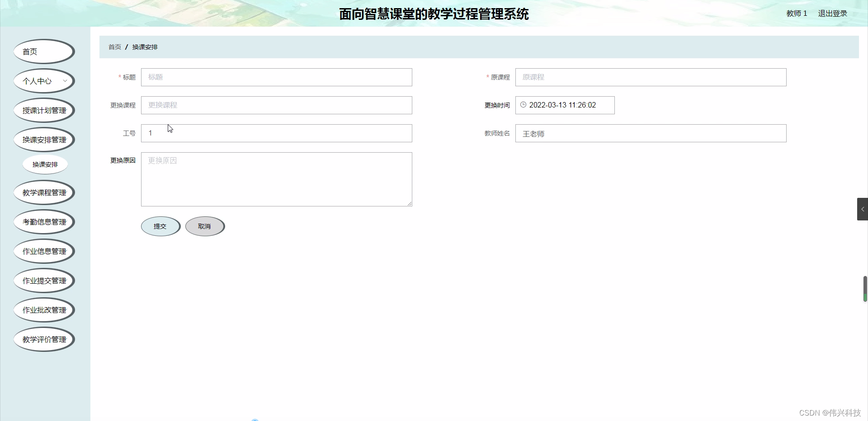868x421 pixels.
Task: Submit the form with the 提交 button
Action: (x=160, y=226)
